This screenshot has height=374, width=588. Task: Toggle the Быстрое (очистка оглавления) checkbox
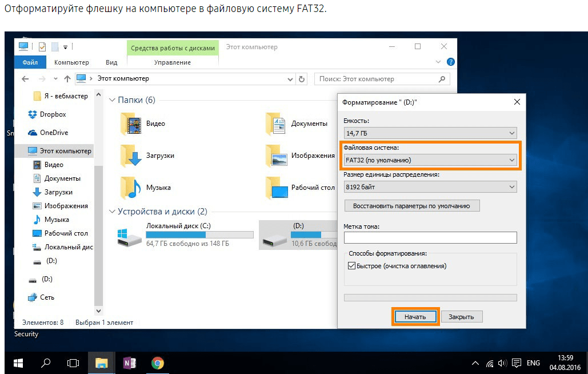pos(351,266)
